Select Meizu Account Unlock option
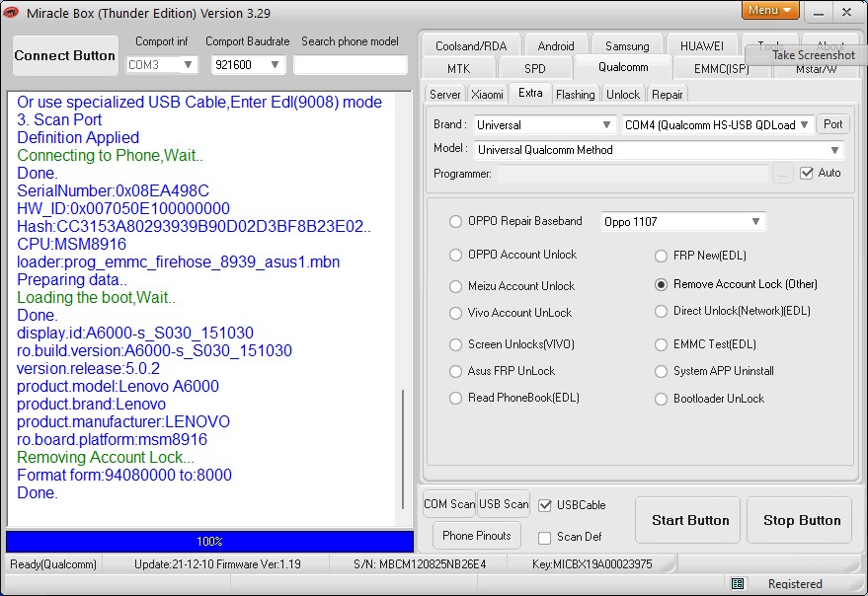This screenshot has height=596, width=868. click(455, 286)
